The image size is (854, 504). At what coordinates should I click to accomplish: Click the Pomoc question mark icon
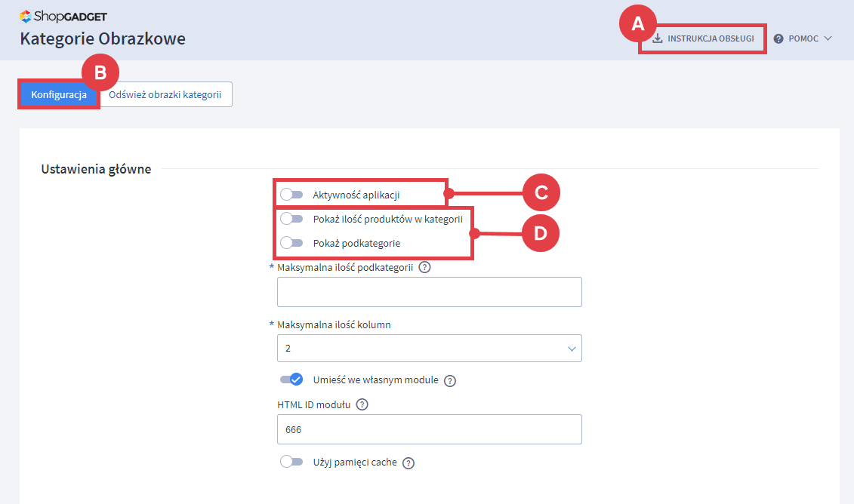pyautogui.click(x=778, y=38)
